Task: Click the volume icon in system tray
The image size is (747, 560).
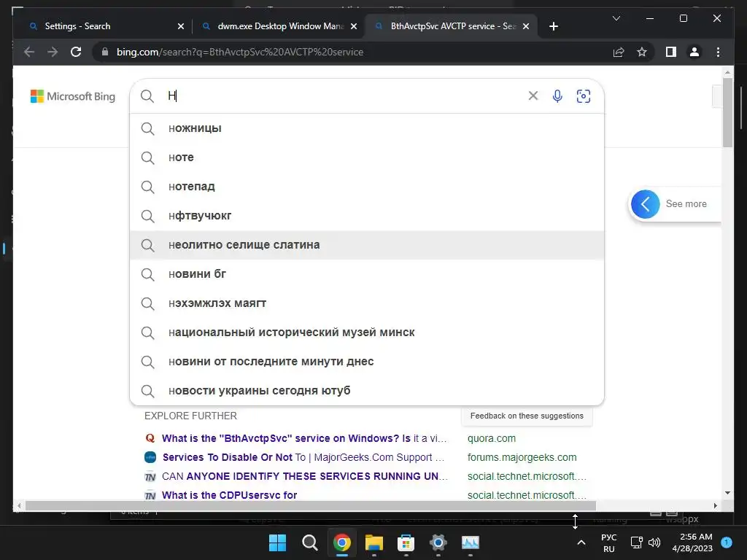Action: pyautogui.click(x=654, y=542)
